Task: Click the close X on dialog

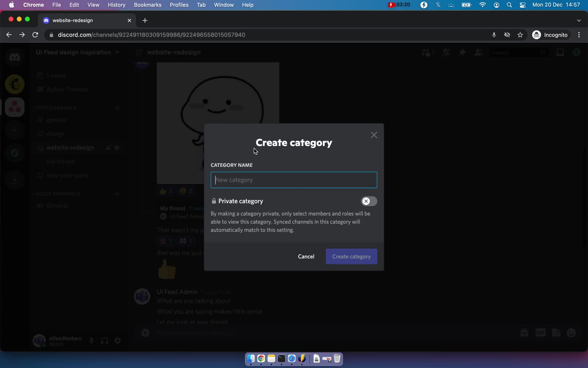Action: [373, 134]
